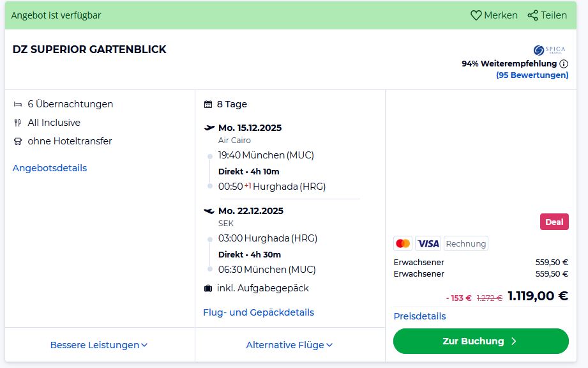Click the VISA payment icon
588x368 pixels.
pos(428,243)
